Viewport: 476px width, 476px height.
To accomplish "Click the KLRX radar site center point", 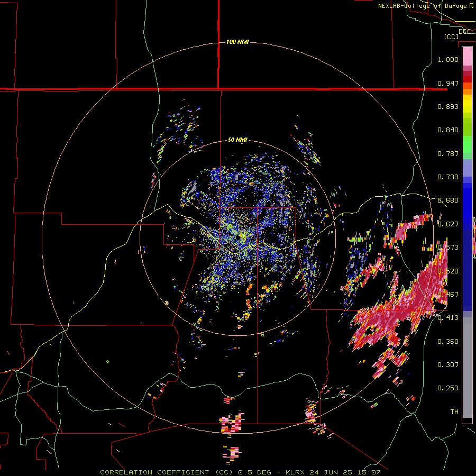I will 239,236.
